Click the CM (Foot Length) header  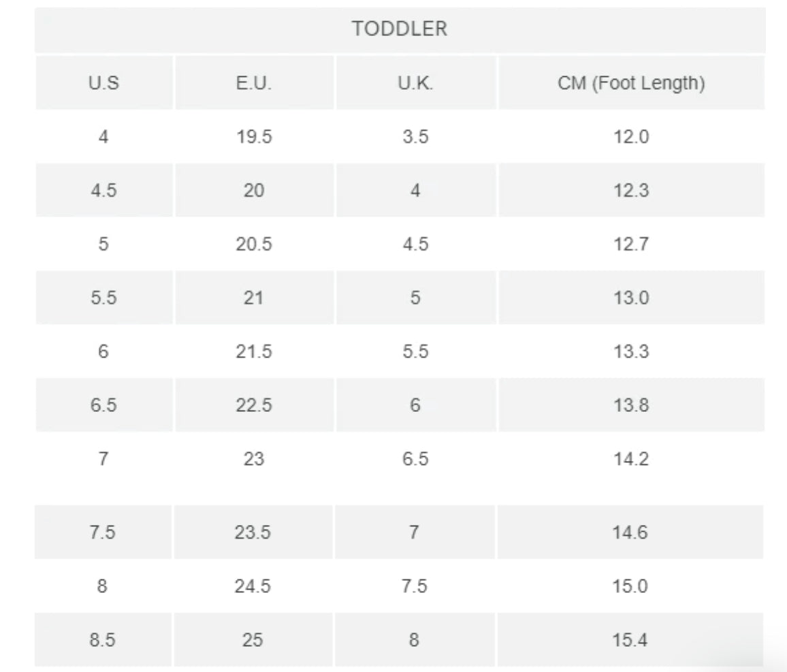(630, 83)
